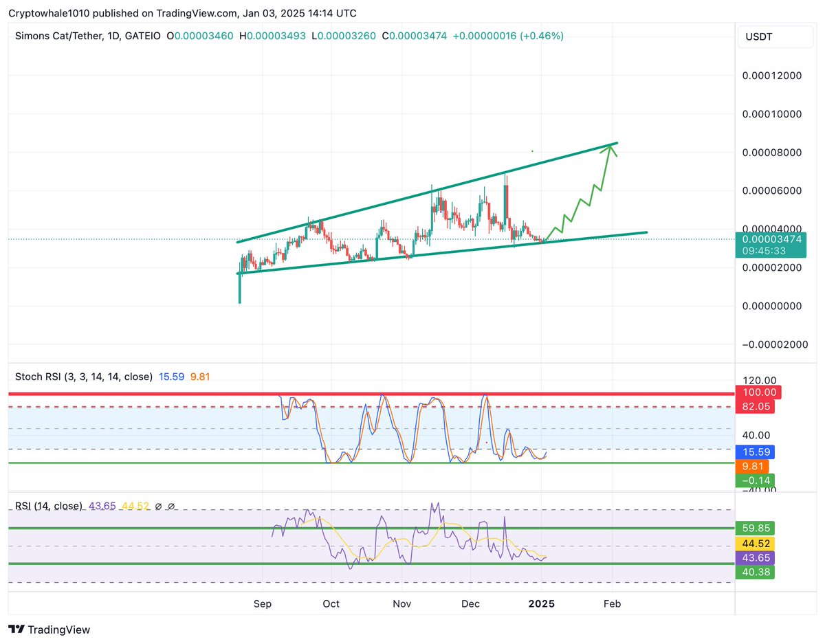Click the orange 9.81 axis tag
825x644 pixels.
[x=752, y=467]
